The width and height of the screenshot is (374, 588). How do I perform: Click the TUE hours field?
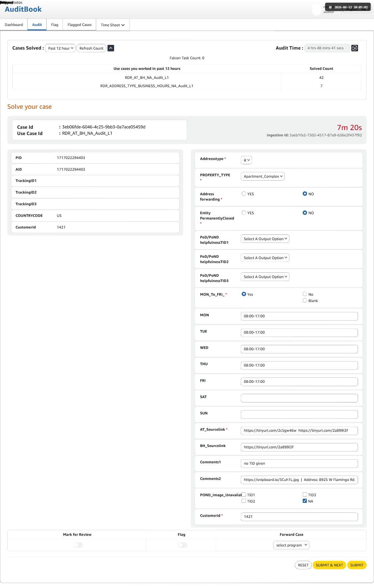point(299,333)
